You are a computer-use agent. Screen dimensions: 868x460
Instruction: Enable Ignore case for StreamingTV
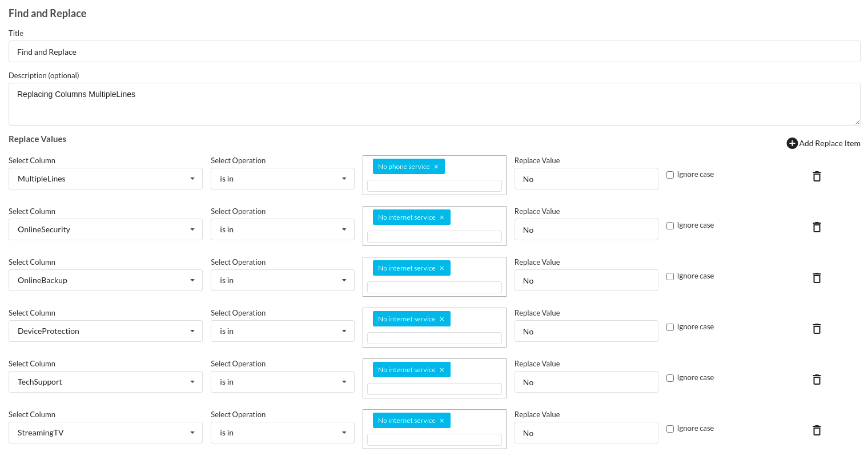tap(670, 429)
